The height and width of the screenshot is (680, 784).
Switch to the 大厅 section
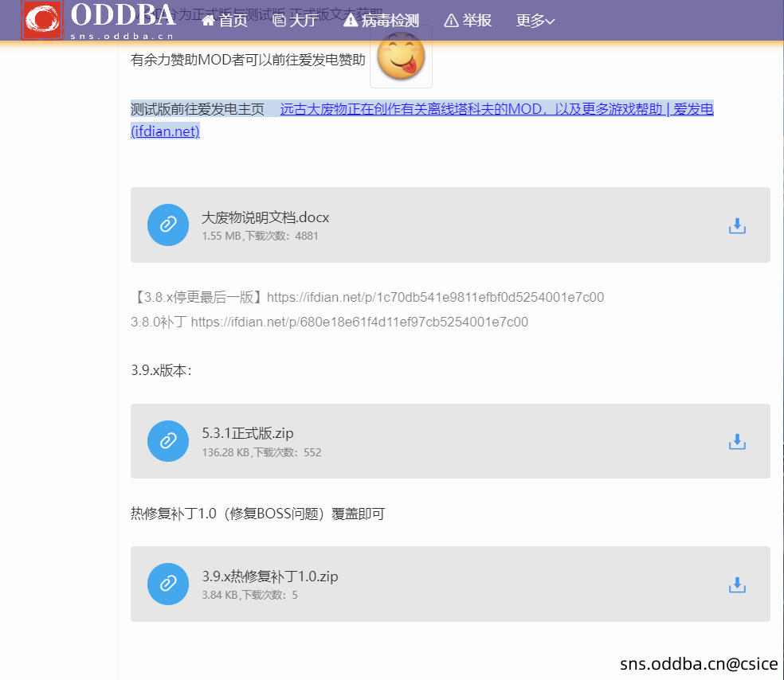(303, 21)
